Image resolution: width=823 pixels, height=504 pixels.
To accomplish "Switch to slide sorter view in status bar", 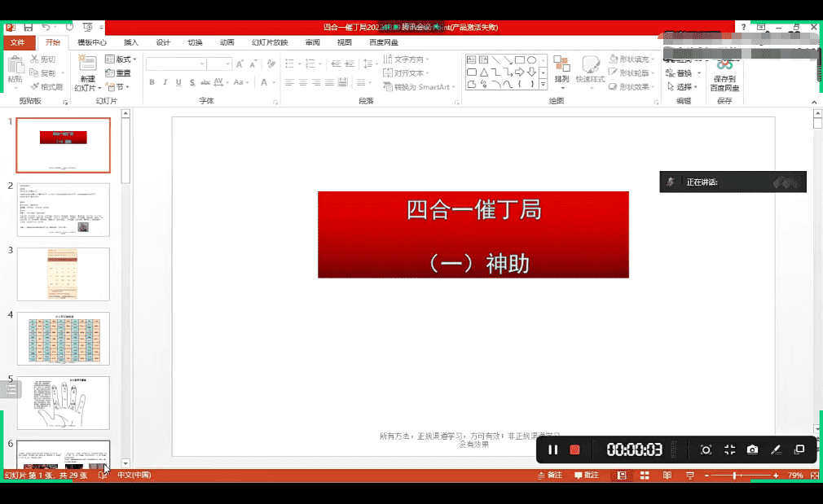I will tap(645, 475).
